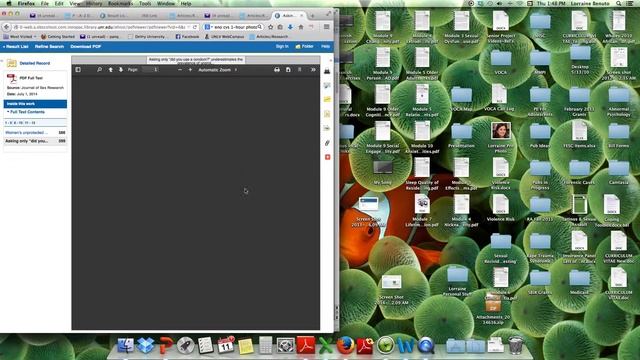Click the export tool in the right sidebar

(327, 128)
